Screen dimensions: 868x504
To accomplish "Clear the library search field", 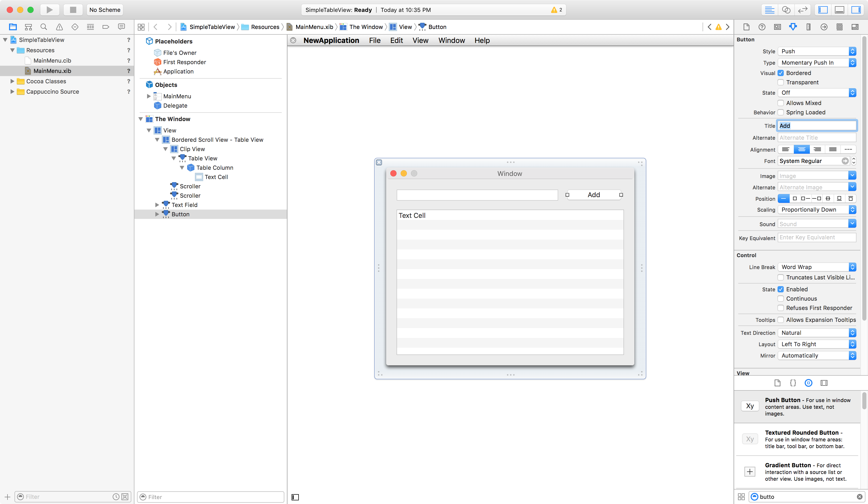I will coord(860,497).
